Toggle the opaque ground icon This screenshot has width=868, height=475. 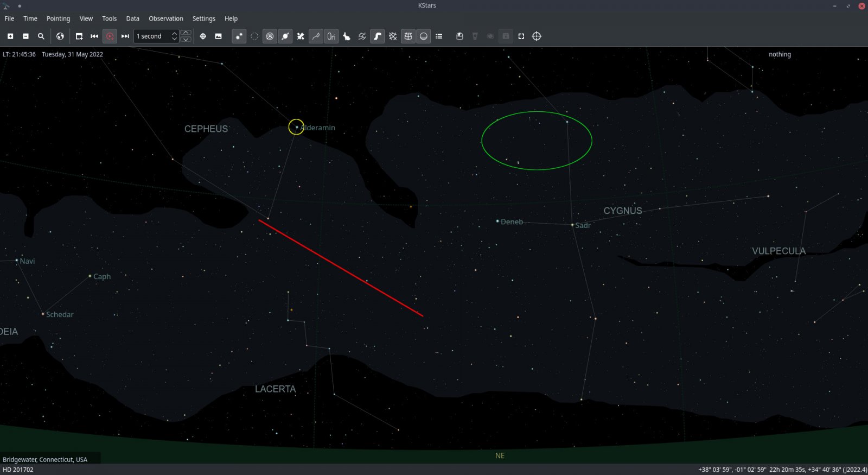pyautogui.click(x=424, y=36)
